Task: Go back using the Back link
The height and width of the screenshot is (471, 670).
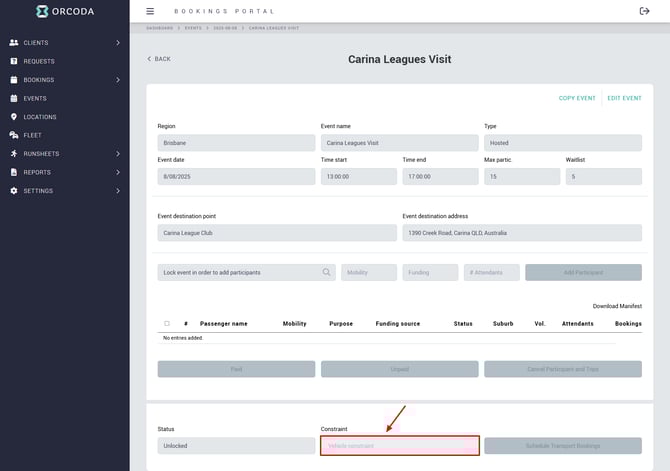Action: tap(159, 59)
